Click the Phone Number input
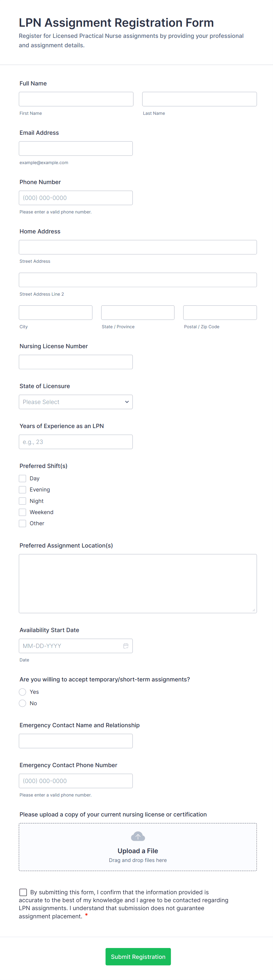Image resolution: width=273 pixels, height=980 pixels. coord(76,198)
